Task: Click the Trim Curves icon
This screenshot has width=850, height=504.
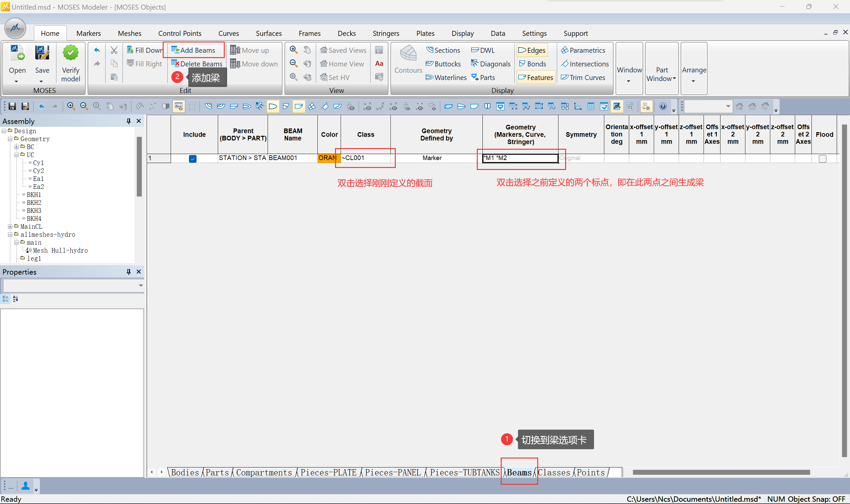Action: [564, 77]
